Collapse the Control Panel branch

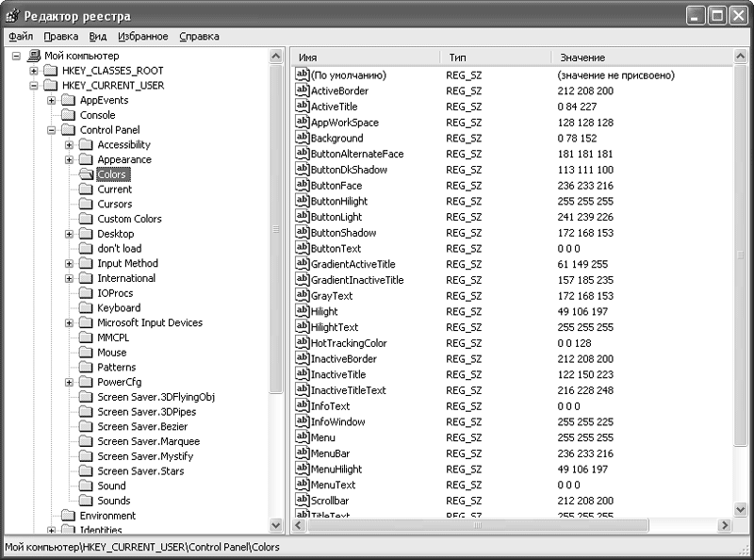(x=52, y=130)
